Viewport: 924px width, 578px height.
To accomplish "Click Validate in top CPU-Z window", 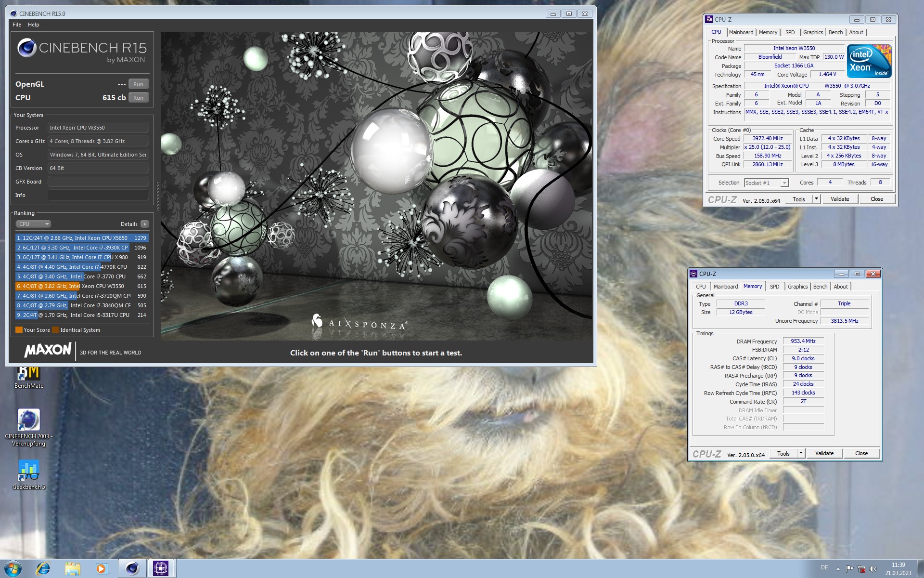I will click(840, 199).
